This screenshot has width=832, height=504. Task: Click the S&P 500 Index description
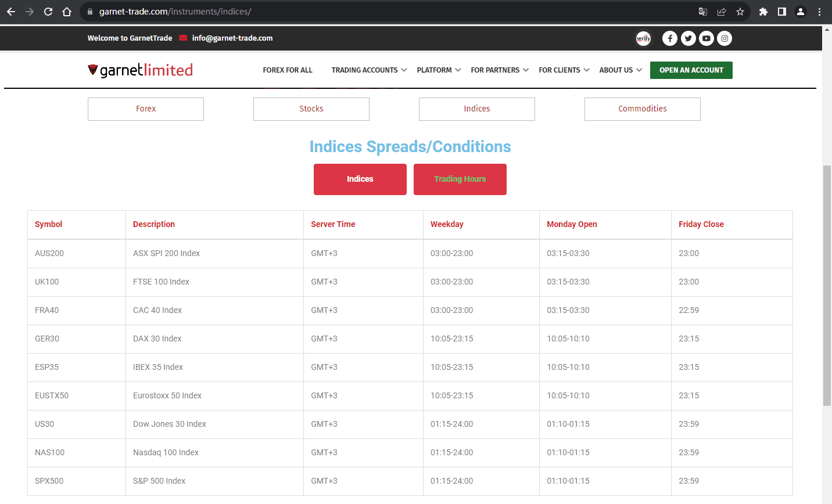159,481
